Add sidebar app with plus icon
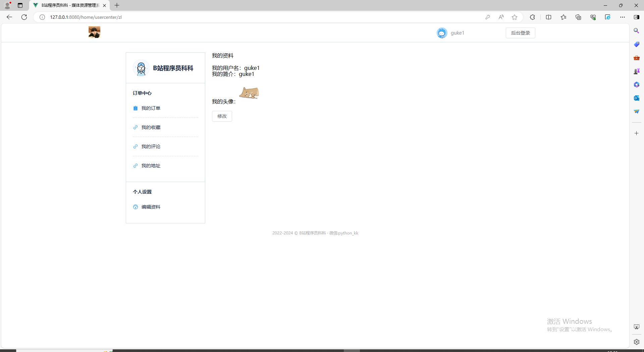 coord(636,133)
